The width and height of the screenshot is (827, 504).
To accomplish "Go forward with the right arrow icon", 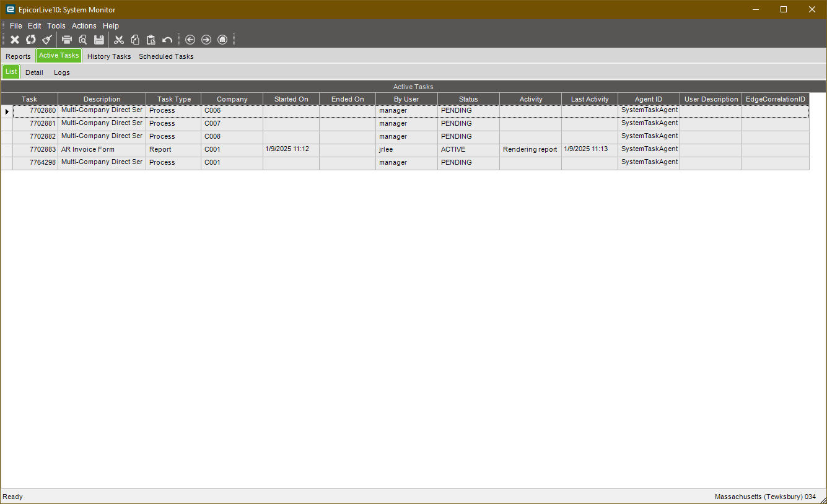I will [x=206, y=40].
